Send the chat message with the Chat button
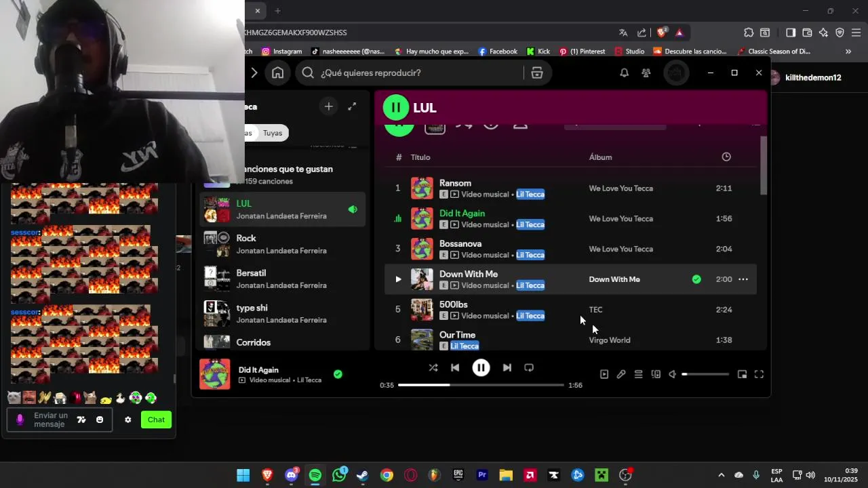 (156, 420)
